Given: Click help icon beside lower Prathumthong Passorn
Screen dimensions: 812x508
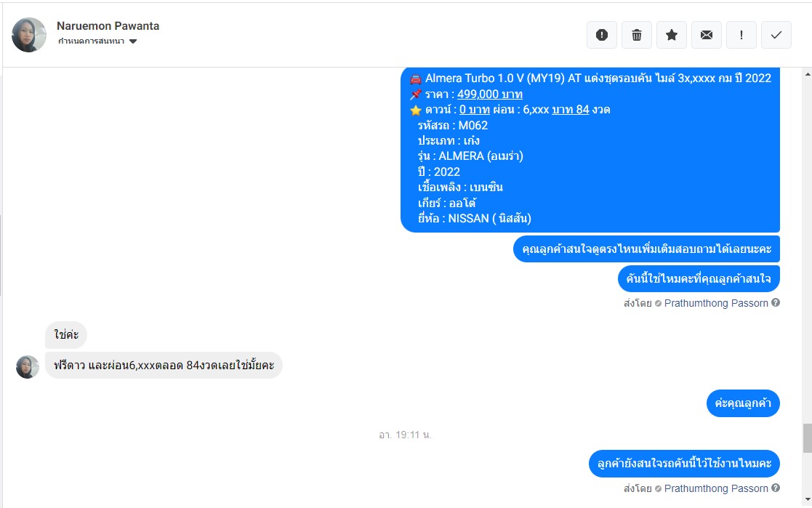Looking at the screenshot, I should pos(775,488).
